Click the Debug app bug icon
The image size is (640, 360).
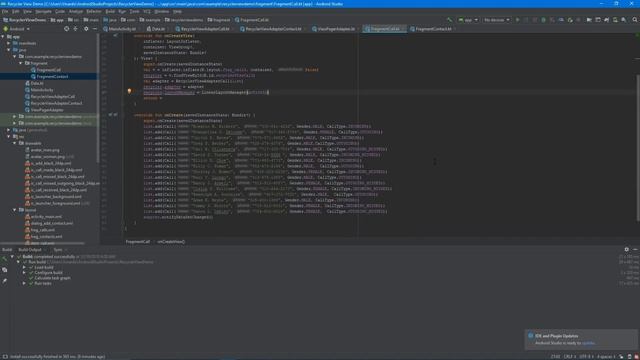click(543, 20)
